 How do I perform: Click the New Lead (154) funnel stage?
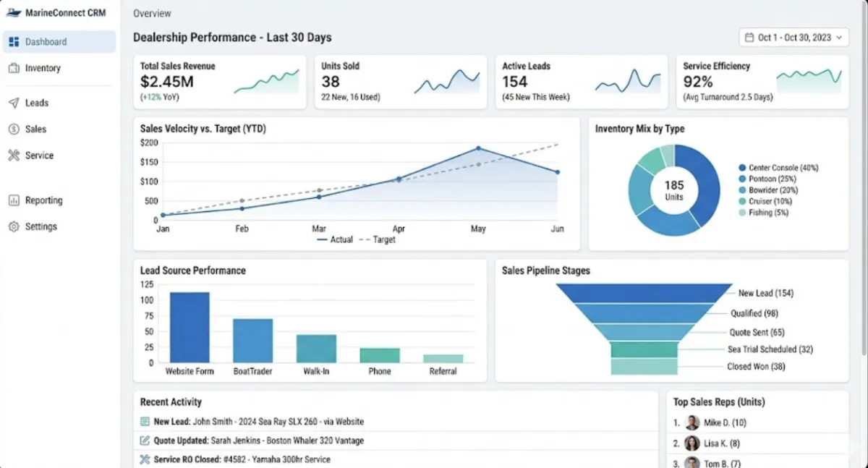644,293
